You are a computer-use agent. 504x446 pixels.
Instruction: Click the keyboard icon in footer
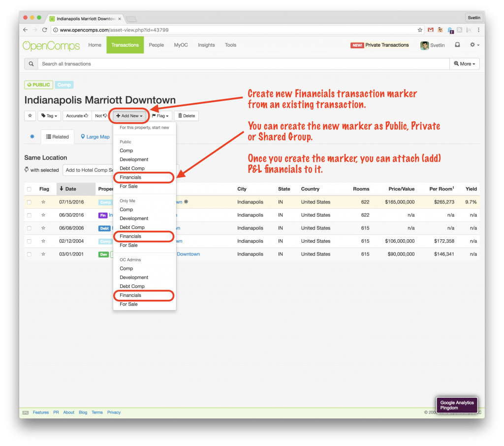[x=26, y=413]
